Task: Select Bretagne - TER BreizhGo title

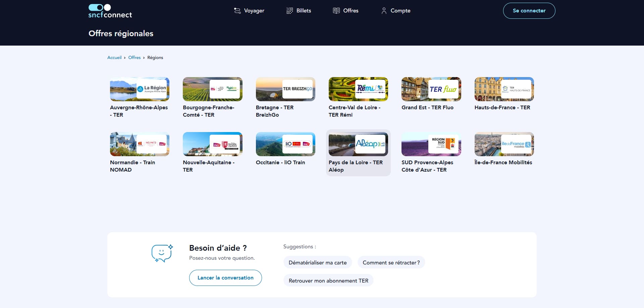Action: tap(275, 111)
